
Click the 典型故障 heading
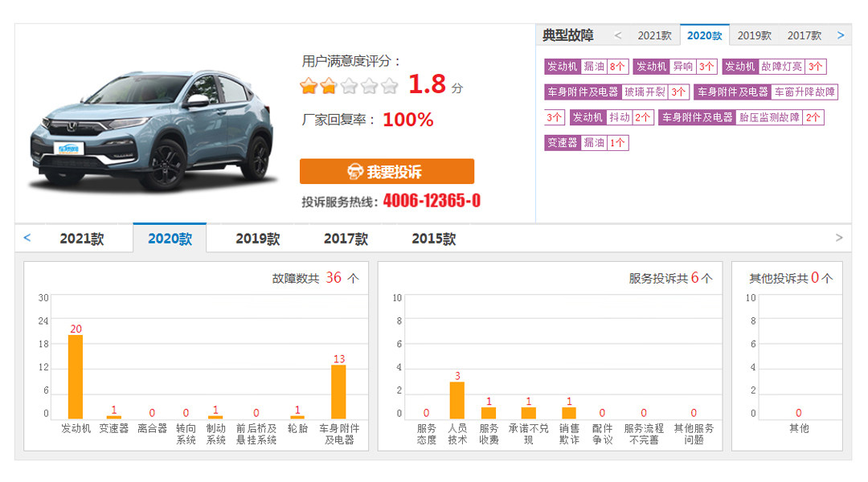click(x=568, y=35)
